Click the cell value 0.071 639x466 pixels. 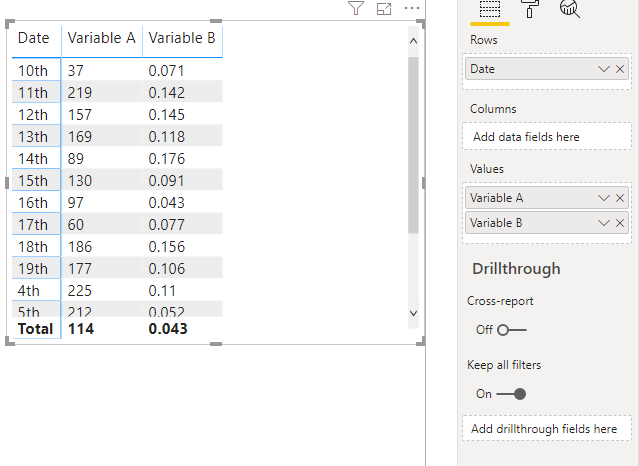167,71
